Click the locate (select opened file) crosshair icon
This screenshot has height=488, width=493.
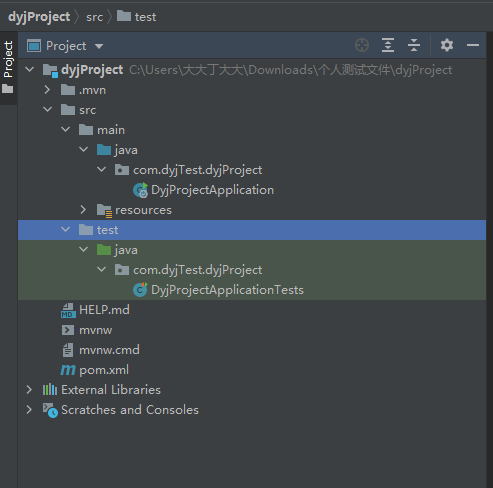click(362, 45)
